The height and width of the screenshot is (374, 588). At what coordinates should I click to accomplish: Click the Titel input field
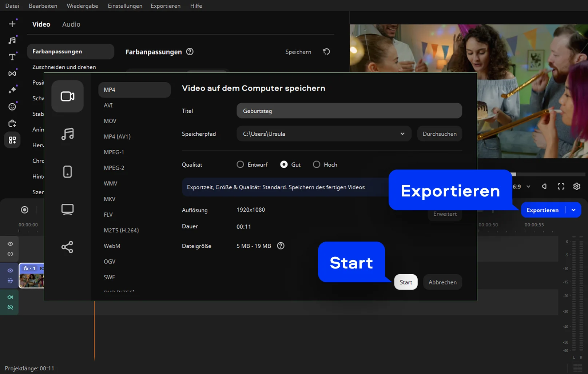click(349, 111)
